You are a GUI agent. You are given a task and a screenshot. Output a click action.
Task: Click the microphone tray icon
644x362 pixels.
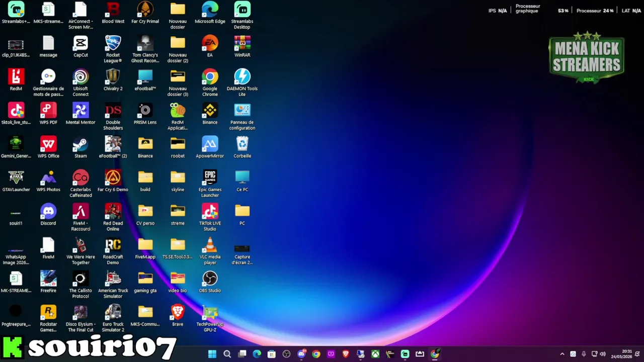point(584,354)
